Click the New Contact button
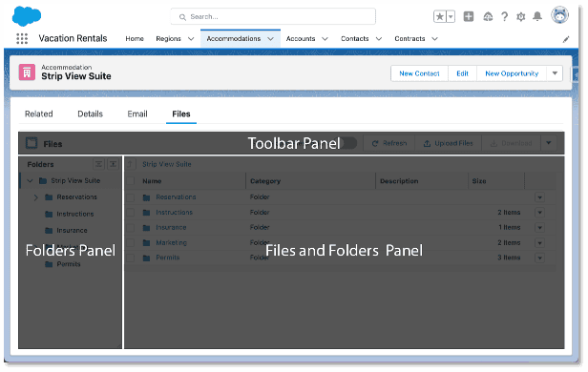The height and width of the screenshot is (372, 588). pyautogui.click(x=419, y=73)
